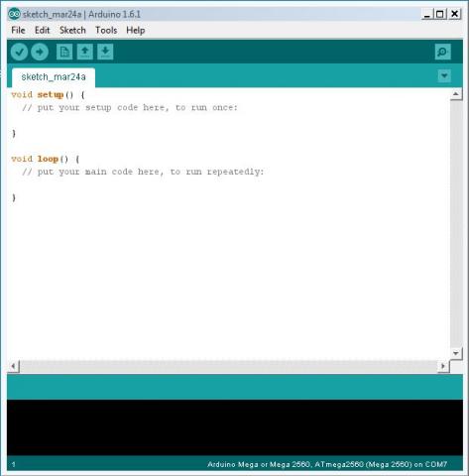Open the Tools menu
Screen dimensions: 469x476
click(106, 31)
